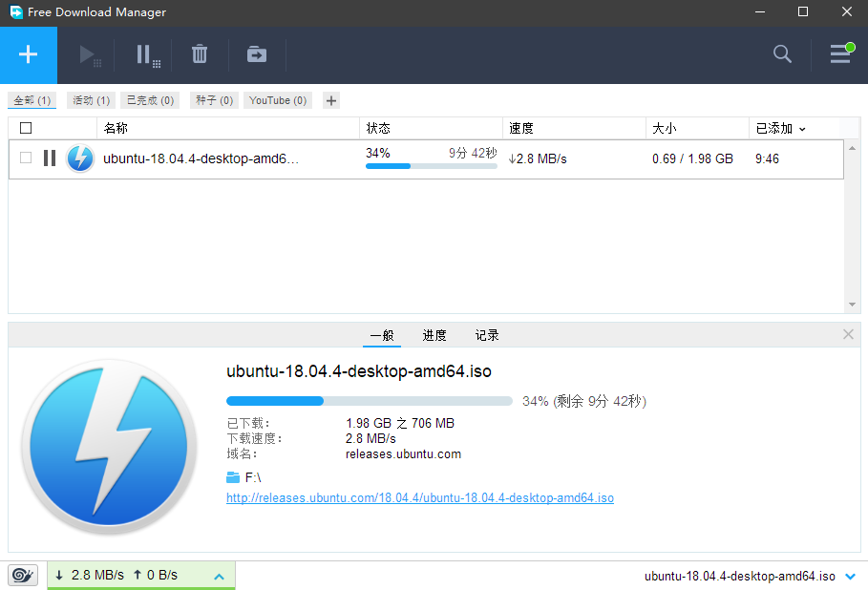Pause the ubuntu download in the list row
868x590 pixels.
tap(50, 158)
